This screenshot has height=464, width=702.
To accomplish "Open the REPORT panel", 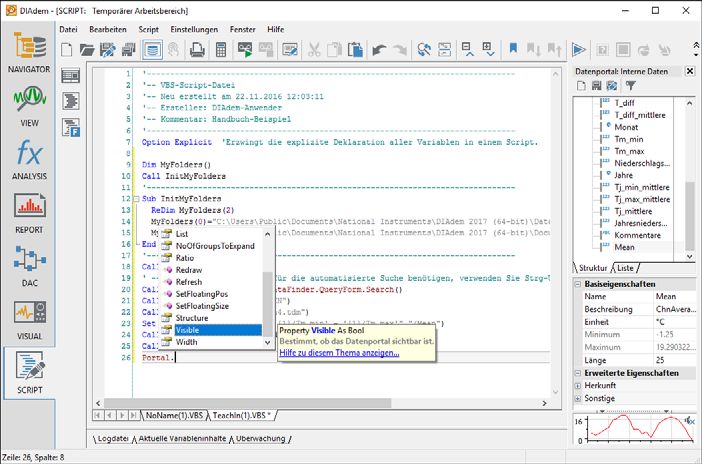I will click(29, 213).
